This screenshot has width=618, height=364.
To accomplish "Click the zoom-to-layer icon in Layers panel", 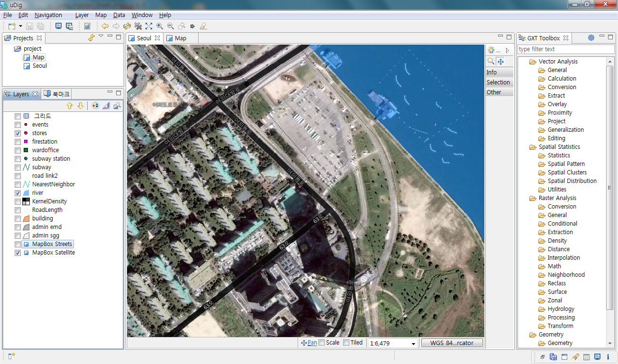I will point(118,106).
